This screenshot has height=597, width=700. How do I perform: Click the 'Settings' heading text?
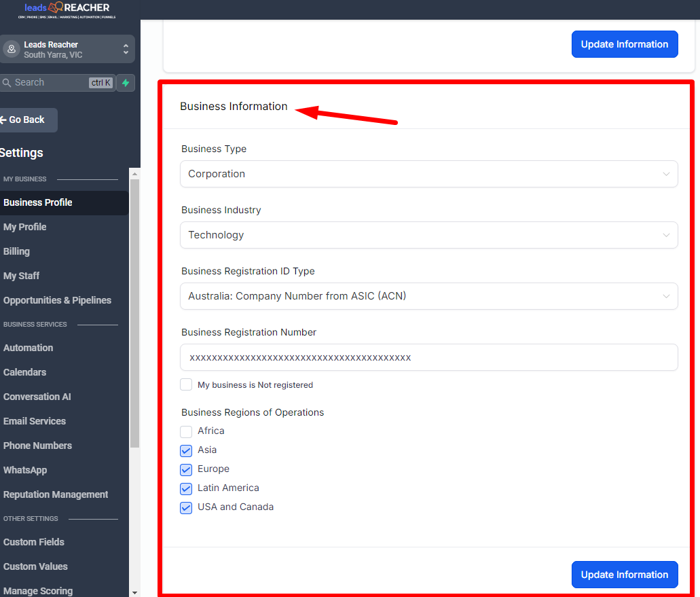(x=22, y=153)
